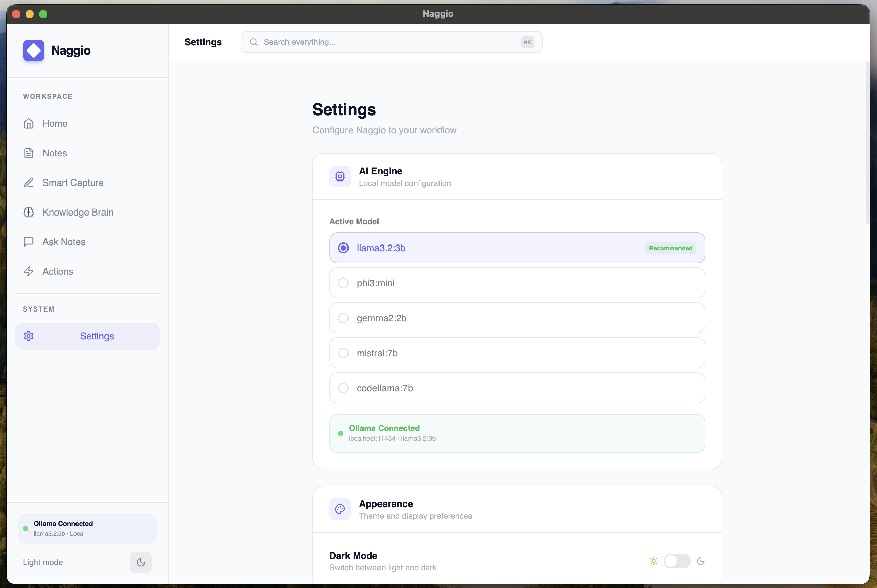Click the Ask Notes chat bubble icon
This screenshot has width=877, height=588.
click(29, 242)
